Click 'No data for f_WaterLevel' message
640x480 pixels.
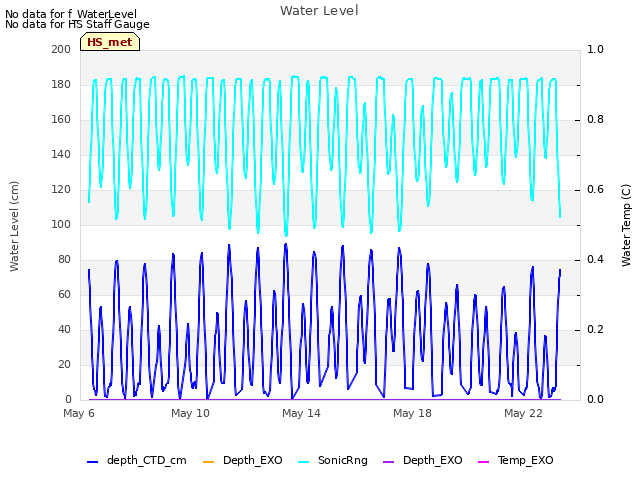[x=71, y=14]
